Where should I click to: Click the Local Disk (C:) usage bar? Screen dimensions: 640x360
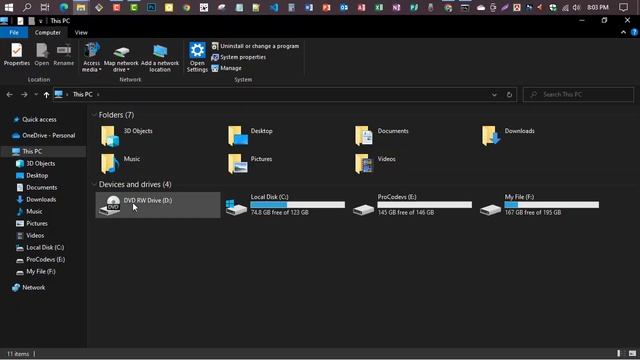298,205
